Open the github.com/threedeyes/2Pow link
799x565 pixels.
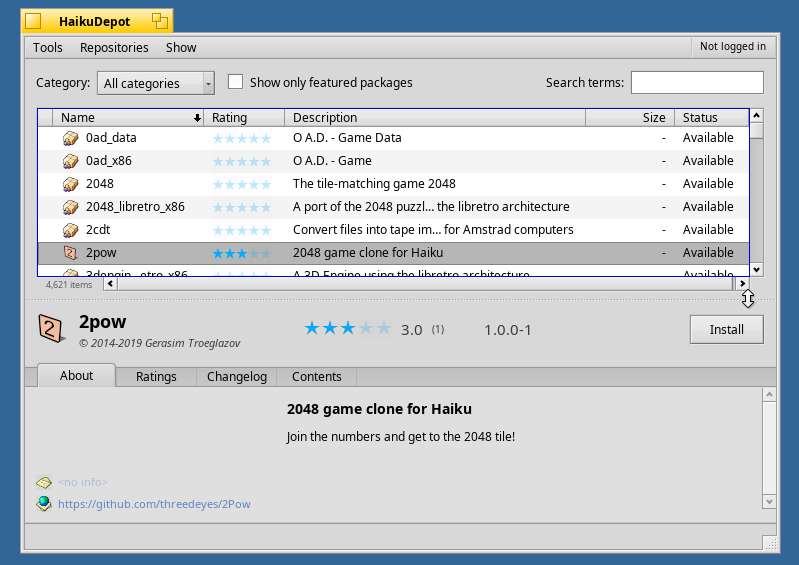(154, 504)
